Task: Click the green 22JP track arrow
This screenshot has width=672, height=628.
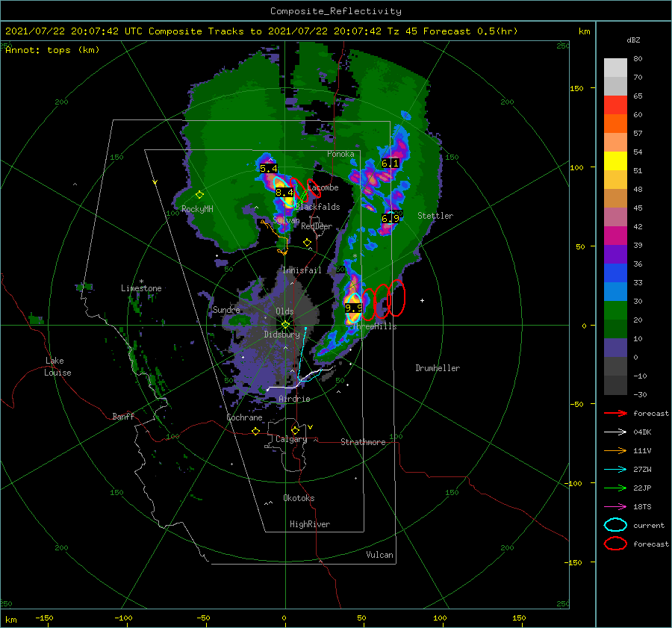Action: [x=615, y=488]
